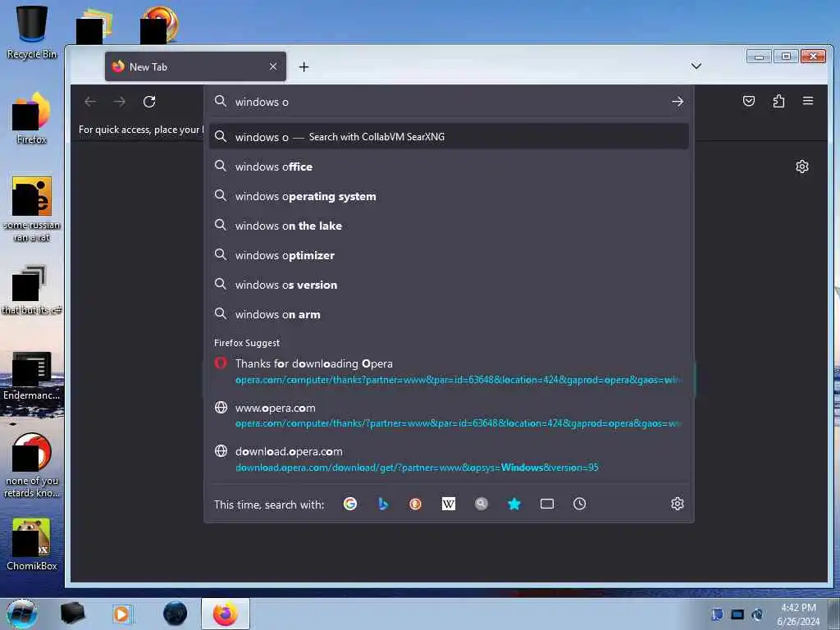Image resolution: width=840 pixels, height=630 pixels.
Task: Choose Search with CollabVM SearXNG row
Action: pyautogui.click(x=449, y=137)
